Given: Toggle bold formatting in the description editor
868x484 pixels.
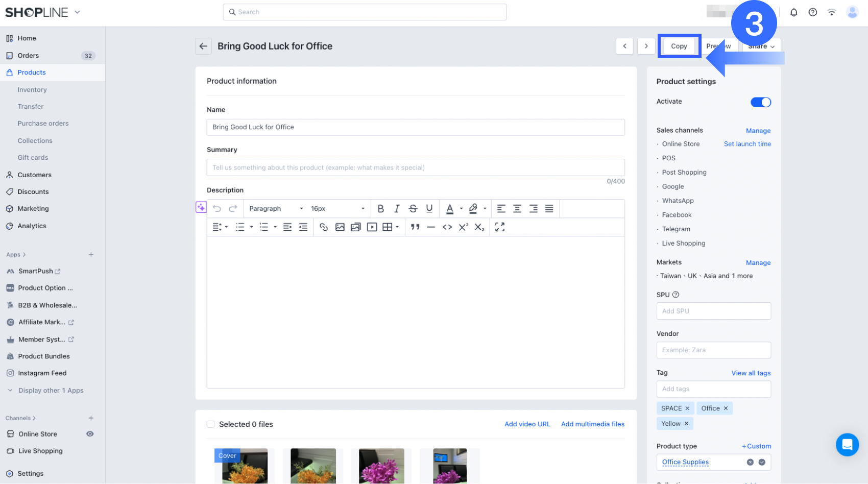Looking at the screenshot, I should click(380, 208).
